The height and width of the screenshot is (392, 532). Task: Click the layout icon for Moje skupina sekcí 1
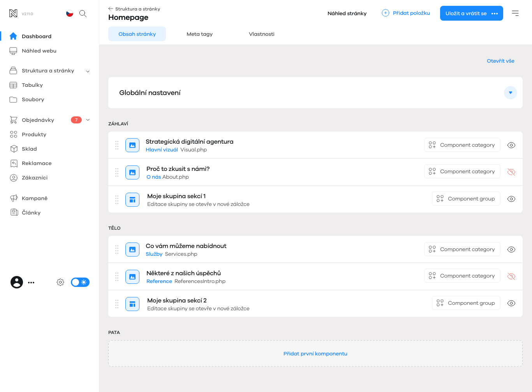pos(132,200)
